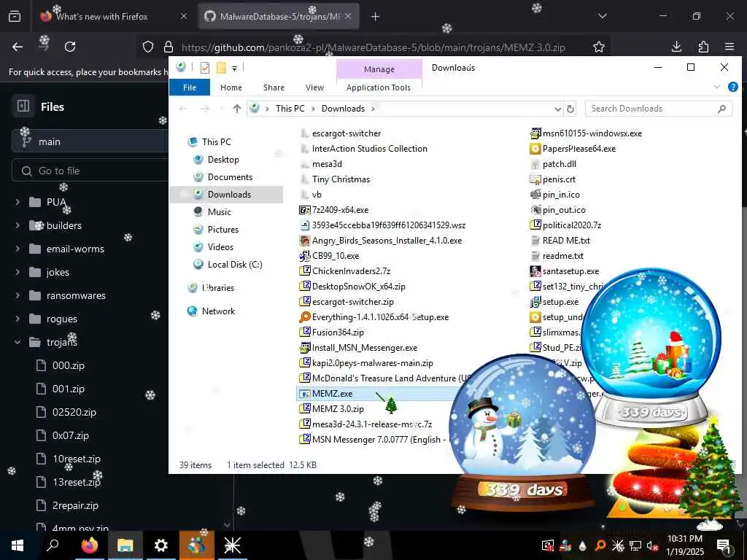The height and width of the screenshot is (560, 747).
Task: Click Properties checkmark icon in quick access toolbar
Action: click(205, 68)
